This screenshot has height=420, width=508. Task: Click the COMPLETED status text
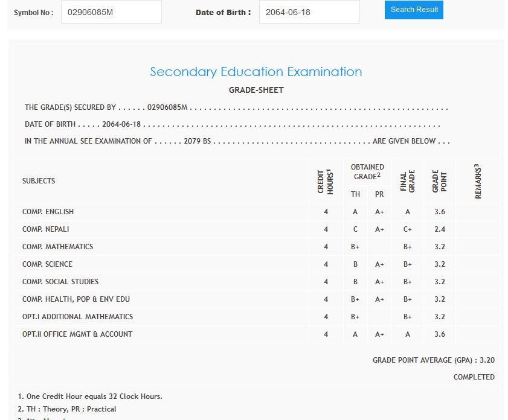tap(474, 377)
